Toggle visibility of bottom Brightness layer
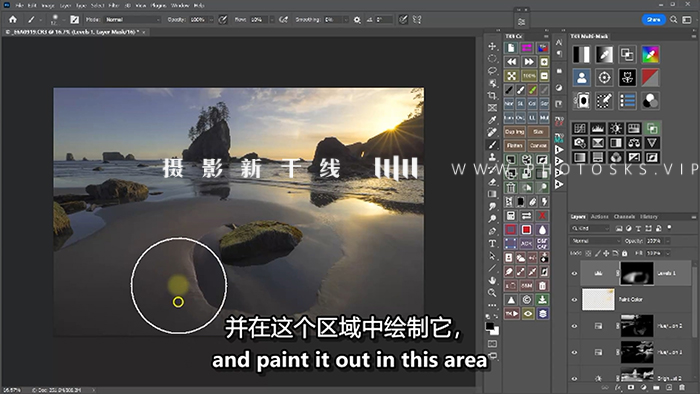Image resolution: width=700 pixels, height=394 pixels. click(575, 378)
